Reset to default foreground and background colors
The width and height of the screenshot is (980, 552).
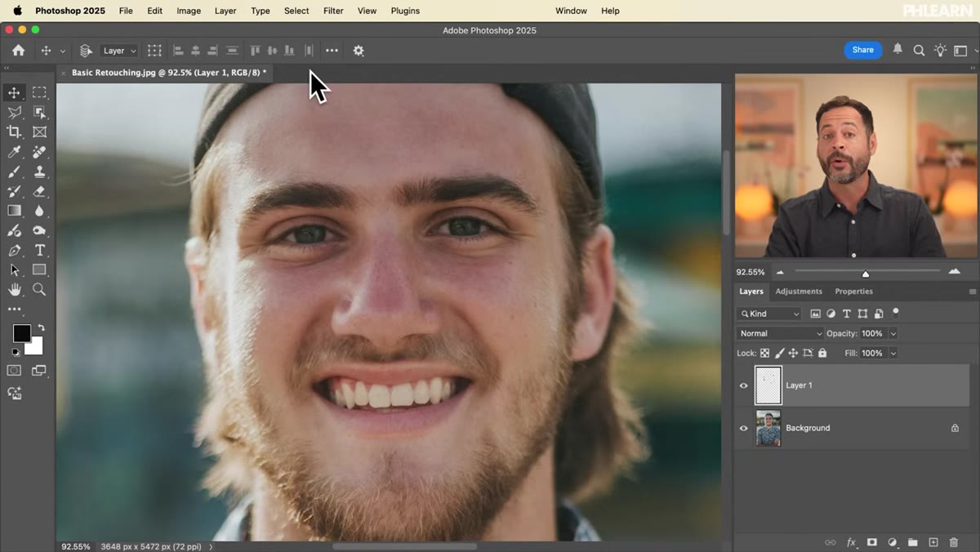(x=15, y=352)
